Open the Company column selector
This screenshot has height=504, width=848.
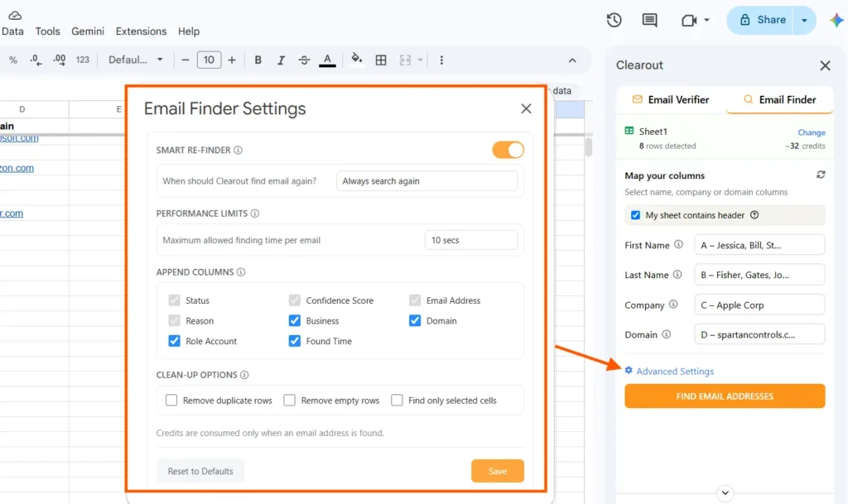tap(759, 305)
